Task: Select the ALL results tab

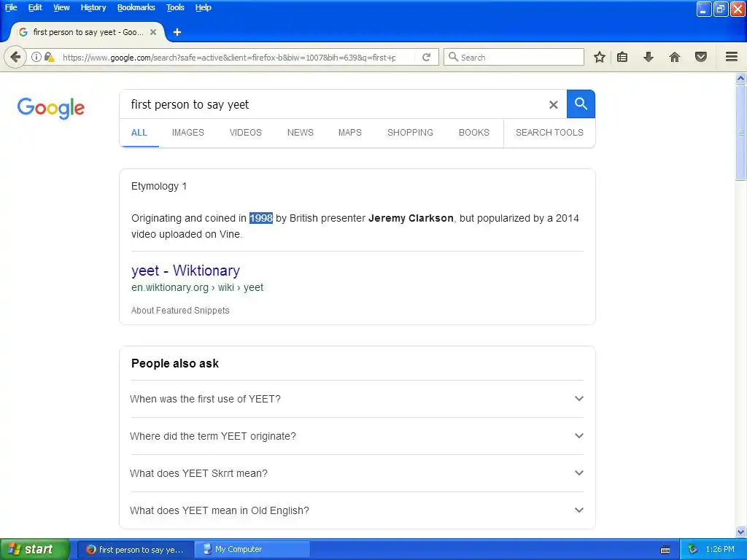Action: pos(139,133)
